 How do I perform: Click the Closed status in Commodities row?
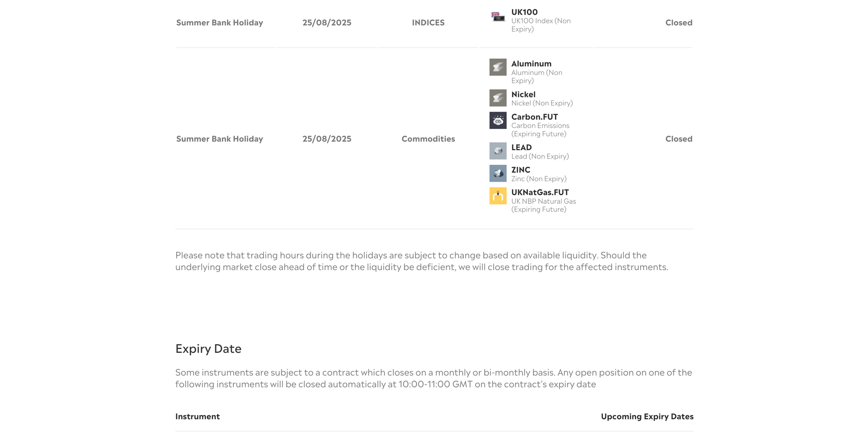pyautogui.click(x=679, y=139)
